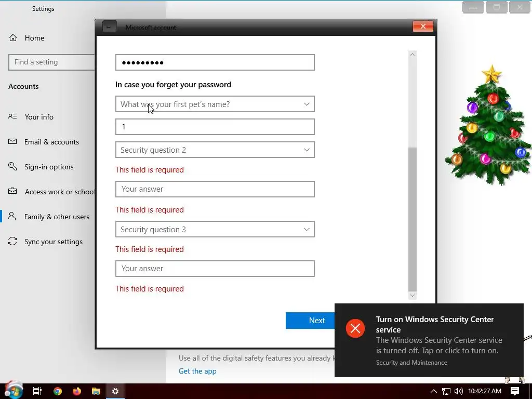
Task: Click the volume speaker tray icon
Action: [458, 391]
